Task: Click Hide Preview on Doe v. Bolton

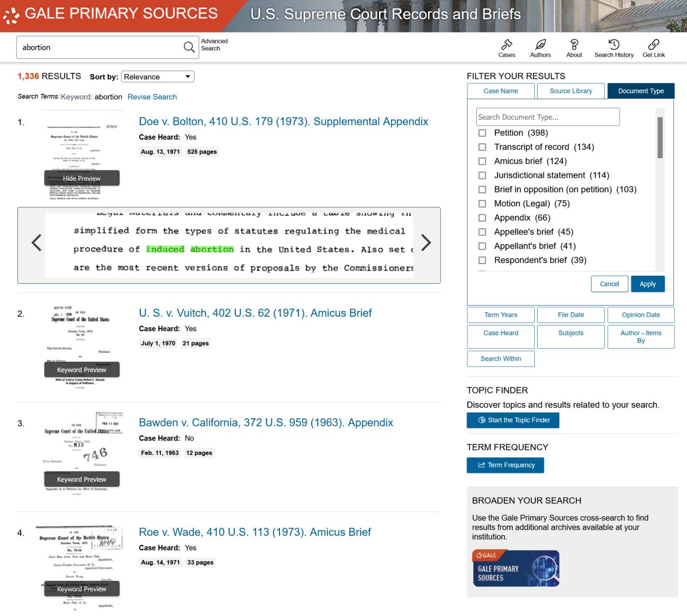Action: click(82, 178)
